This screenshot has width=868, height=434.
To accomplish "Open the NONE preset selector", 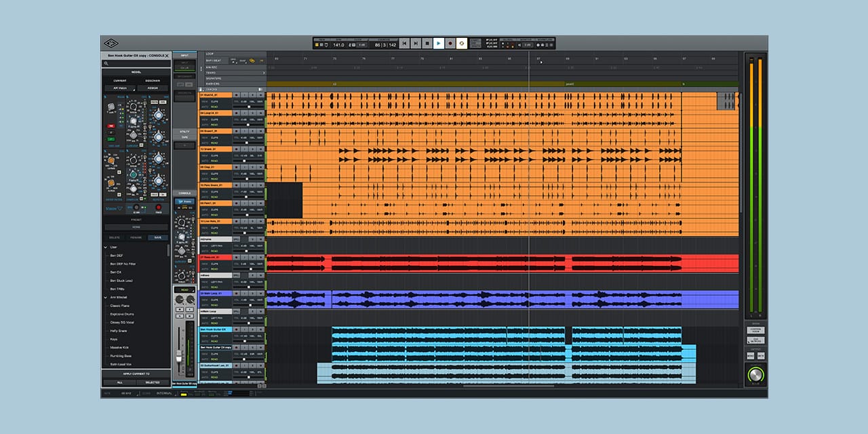I will click(x=136, y=227).
